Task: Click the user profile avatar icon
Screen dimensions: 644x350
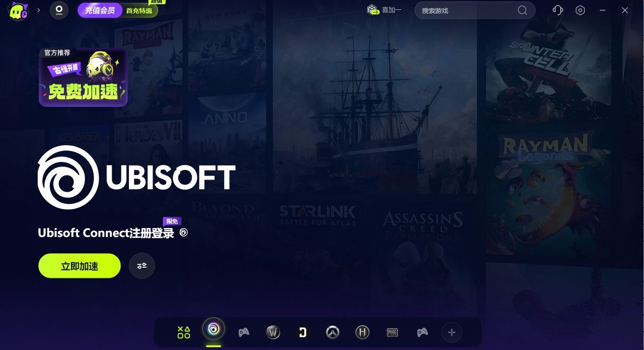Action: pos(59,10)
